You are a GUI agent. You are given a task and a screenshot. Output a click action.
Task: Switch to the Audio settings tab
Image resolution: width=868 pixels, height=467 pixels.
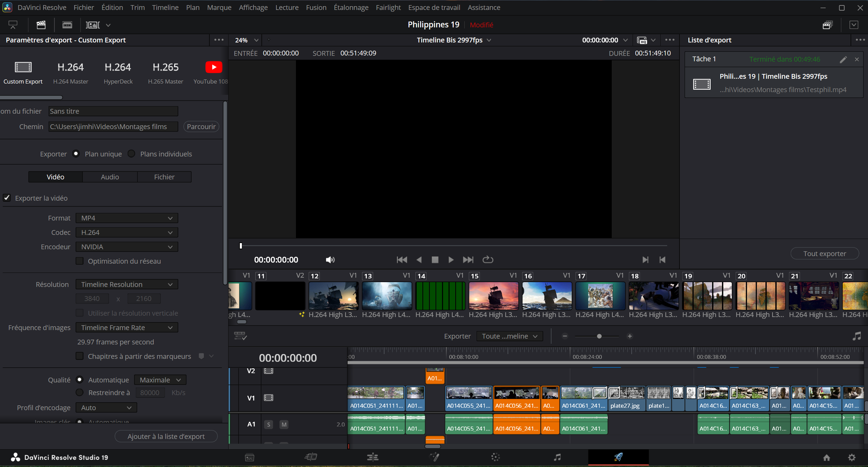click(x=110, y=177)
